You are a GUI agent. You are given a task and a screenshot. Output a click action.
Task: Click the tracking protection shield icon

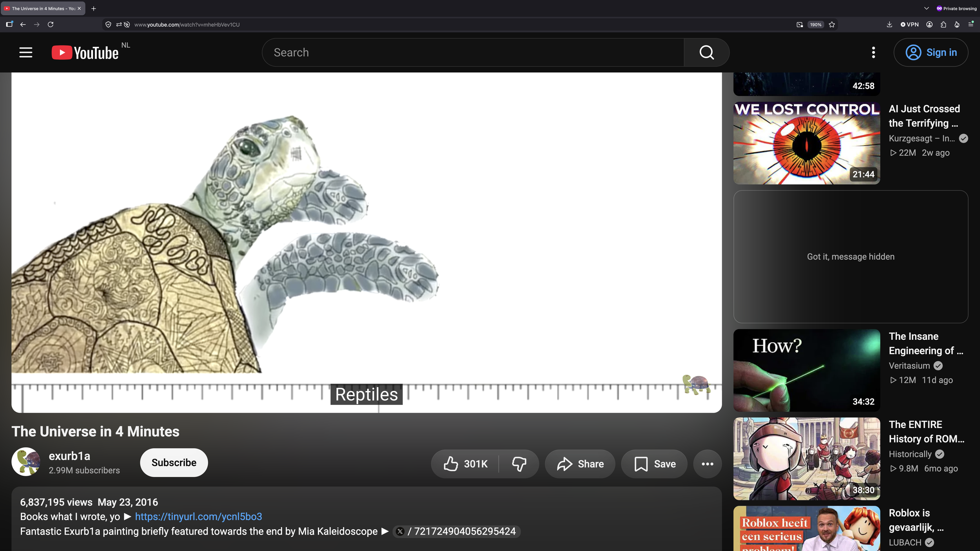108,24
